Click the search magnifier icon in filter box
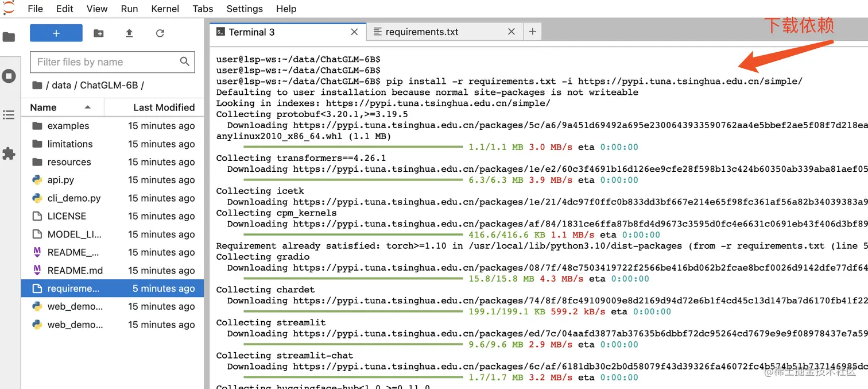Viewport: 868px width, 389px height. [x=184, y=62]
